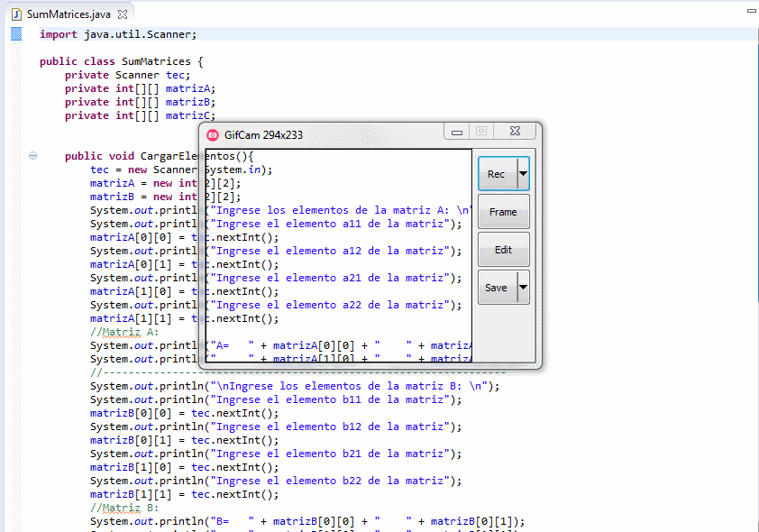Close the GifCam window
This screenshot has height=532, width=759.
(x=515, y=132)
